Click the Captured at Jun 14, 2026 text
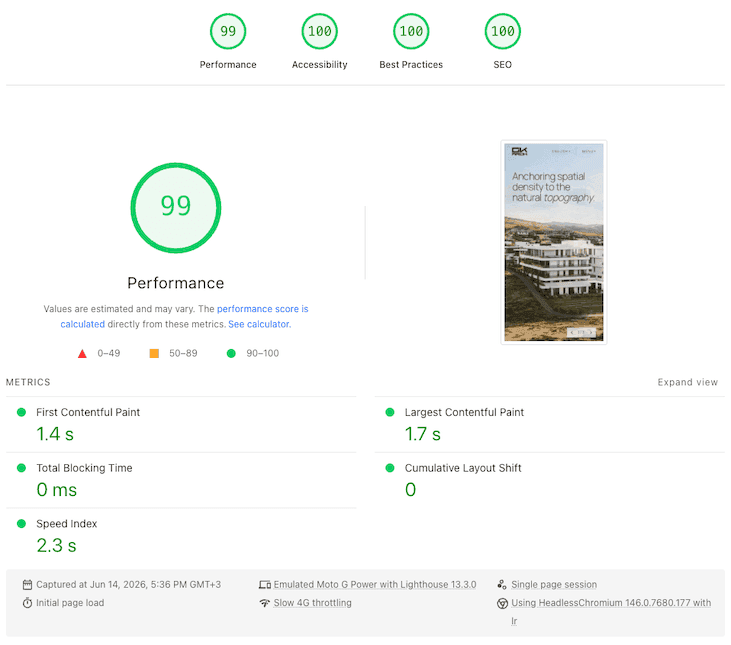 (x=129, y=584)
